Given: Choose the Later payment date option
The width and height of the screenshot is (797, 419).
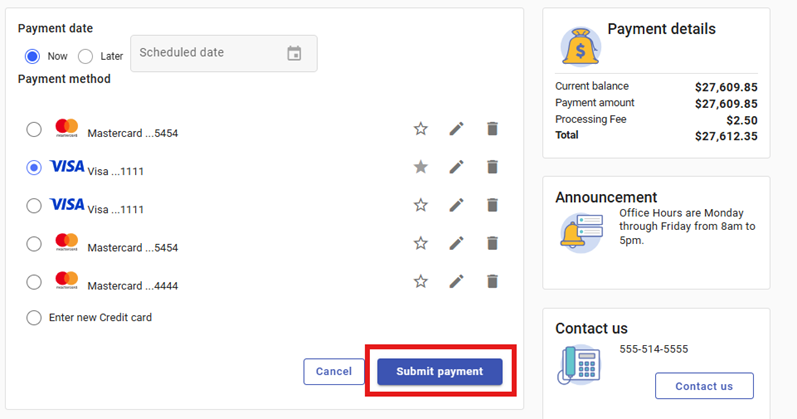Looking at the screenshot, I should click(86, 56).
